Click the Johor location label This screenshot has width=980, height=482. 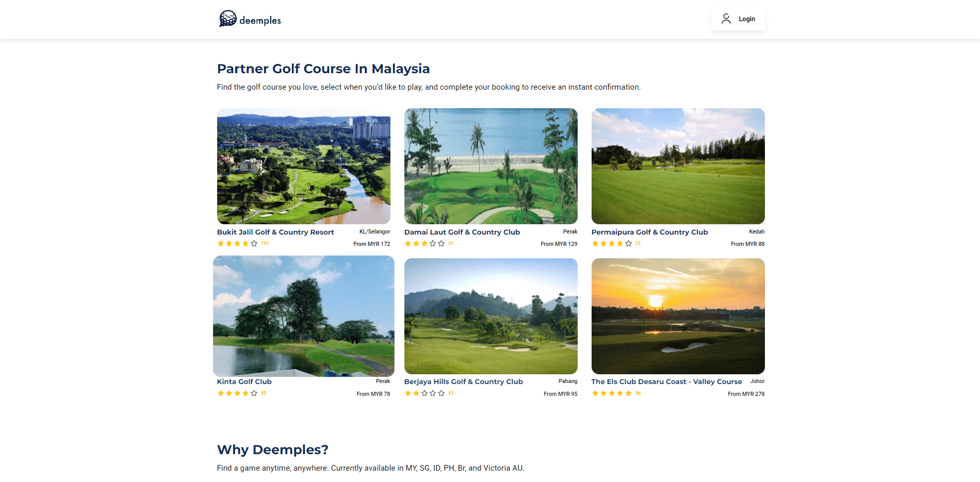pos(758,381)
